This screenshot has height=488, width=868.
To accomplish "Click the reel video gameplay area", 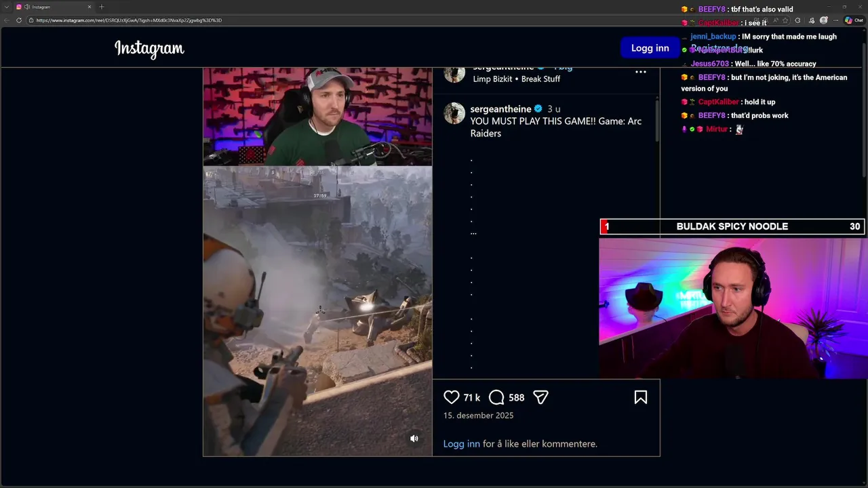I will 317,311.
